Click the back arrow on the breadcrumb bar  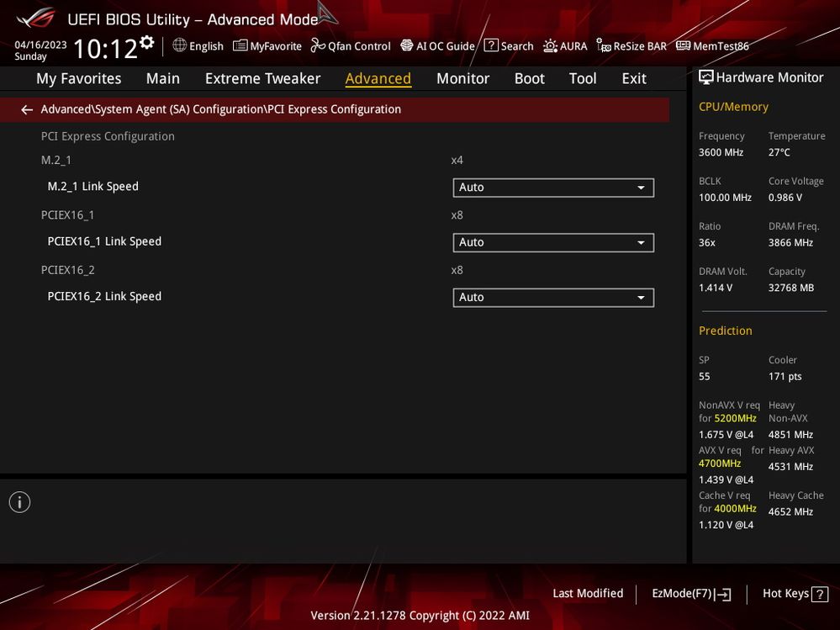pyautogui.click(x=26, y=109)
